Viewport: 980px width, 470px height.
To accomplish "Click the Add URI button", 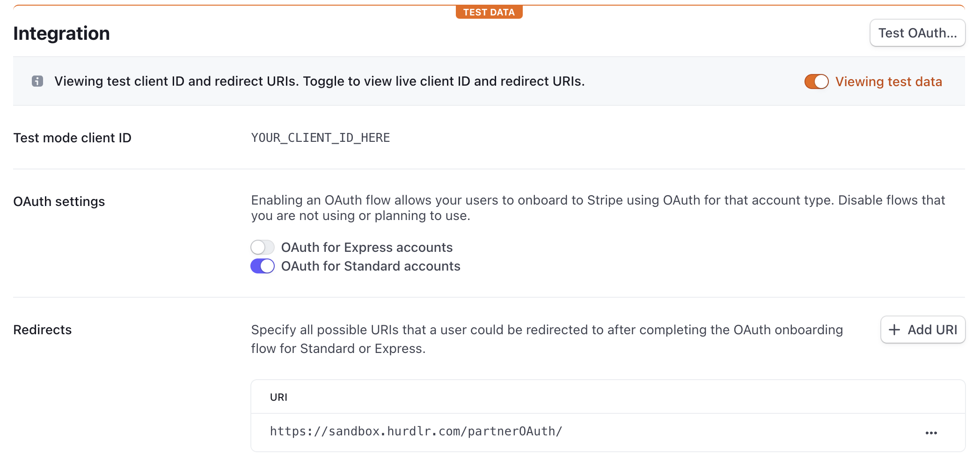I will (923, 330).
